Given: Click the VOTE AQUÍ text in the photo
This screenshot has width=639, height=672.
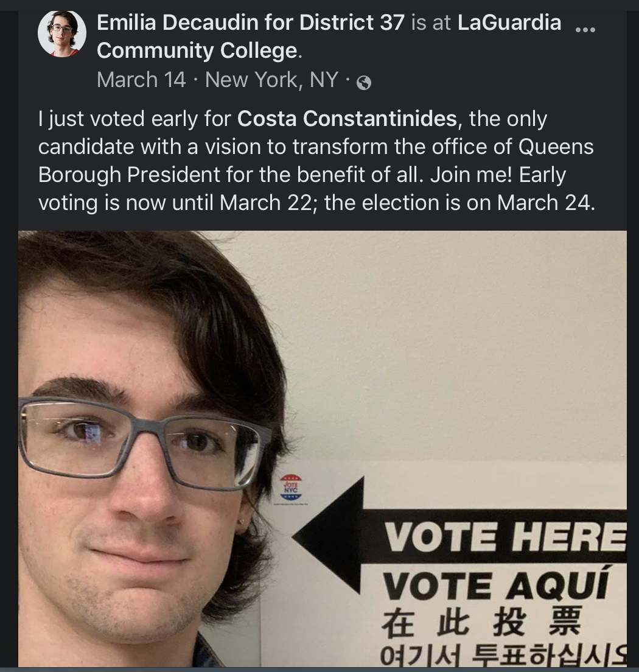Looking at the screenshot, I should [495, 584].
